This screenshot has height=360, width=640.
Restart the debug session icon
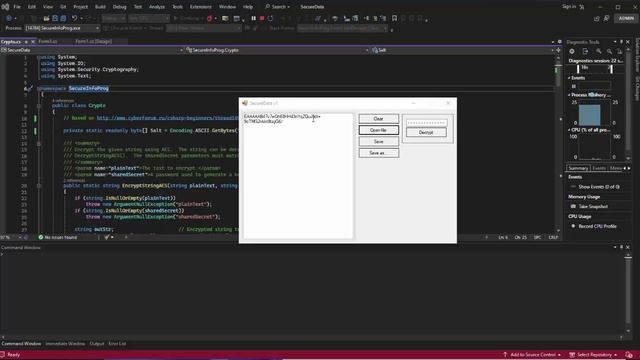click(270, 18)
